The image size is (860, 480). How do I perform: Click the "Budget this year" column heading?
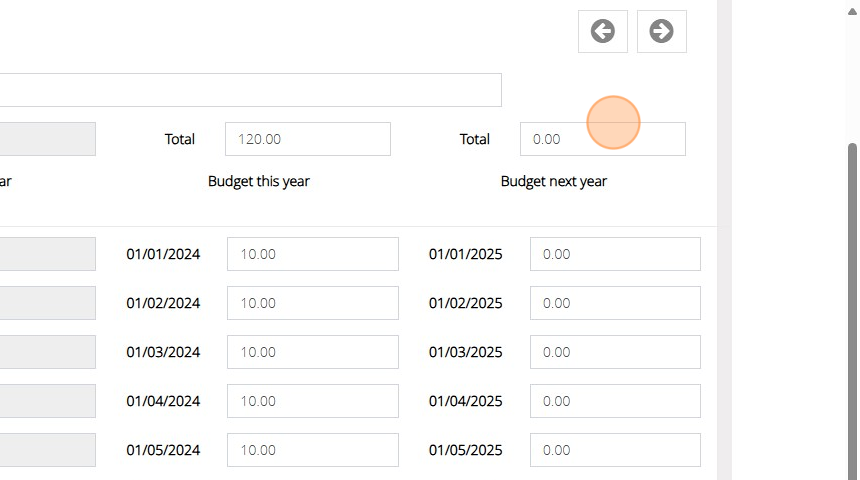pos(259,181)
